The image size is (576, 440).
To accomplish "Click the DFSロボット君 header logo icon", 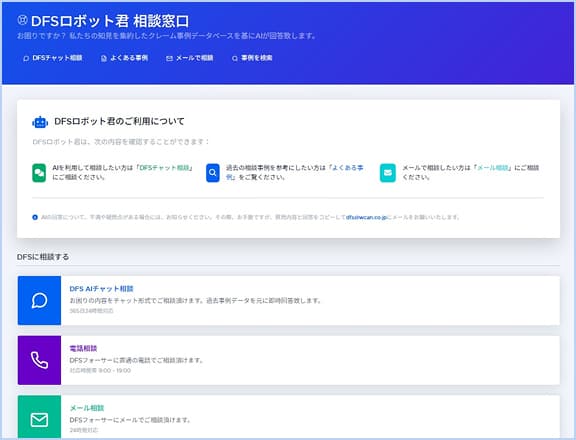I will 22,20.
